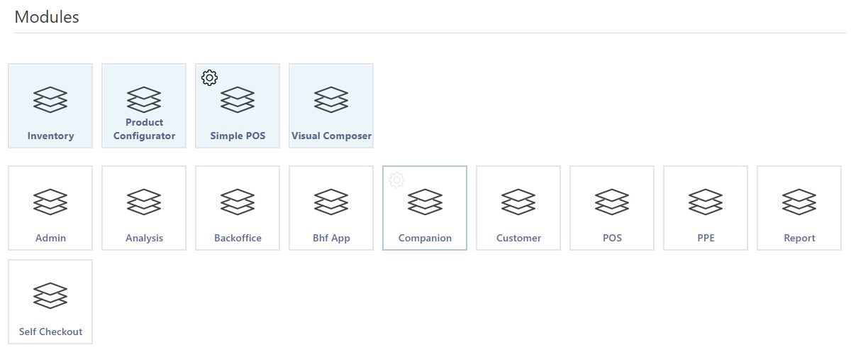The height and width of the screenshot is (350, 868).
Task: Open settings gear on Simple POS
Action: coord(209,77)
